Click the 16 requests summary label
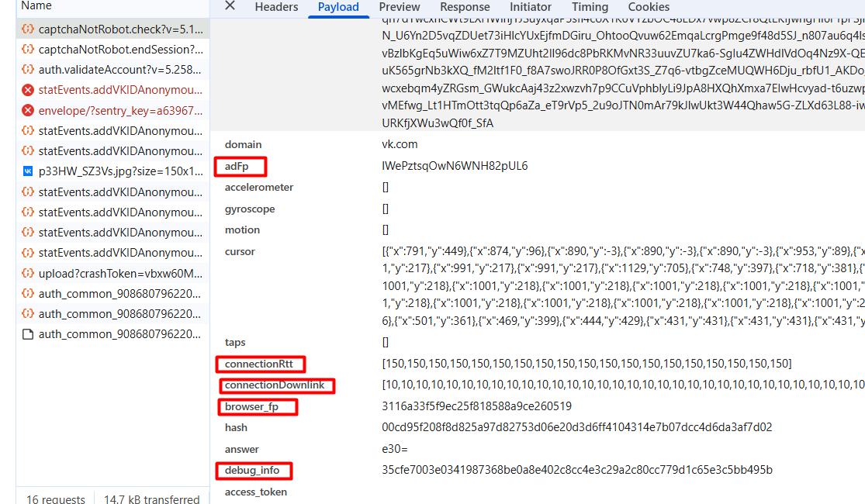This screenshot has height=504, width=865. coord(54,499)
